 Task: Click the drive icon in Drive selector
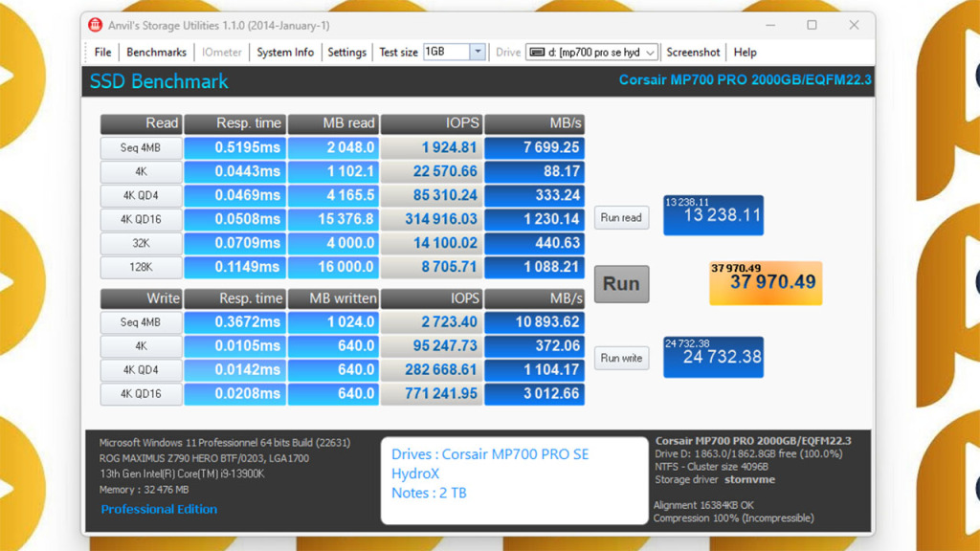pos(537,53)
